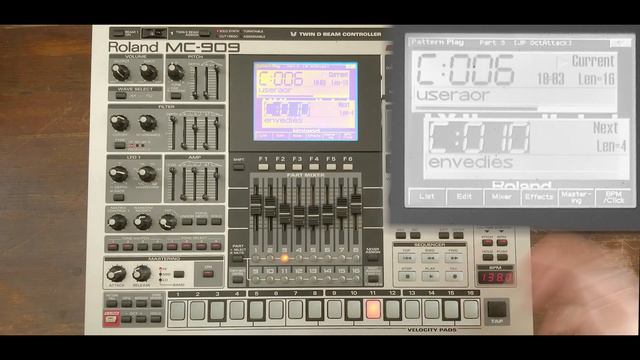Select part 5 button under the mixer
The height and width of the screenshot is (360, 640).
click(313, 258)
